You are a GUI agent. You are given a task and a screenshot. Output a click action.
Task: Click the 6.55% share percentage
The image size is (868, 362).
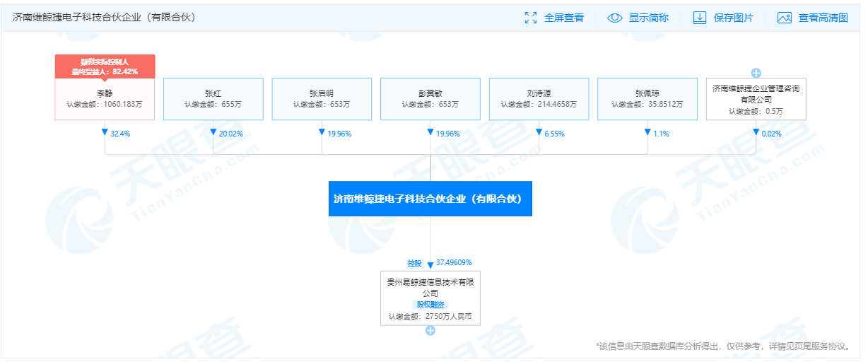(x=554, y=133)
